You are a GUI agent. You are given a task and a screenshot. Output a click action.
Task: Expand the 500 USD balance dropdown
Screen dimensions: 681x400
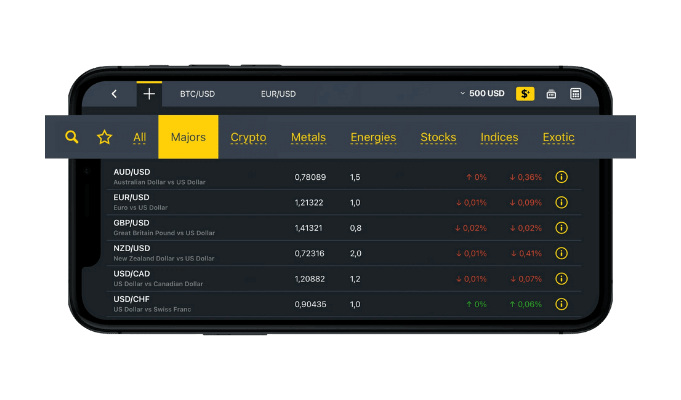482,93
